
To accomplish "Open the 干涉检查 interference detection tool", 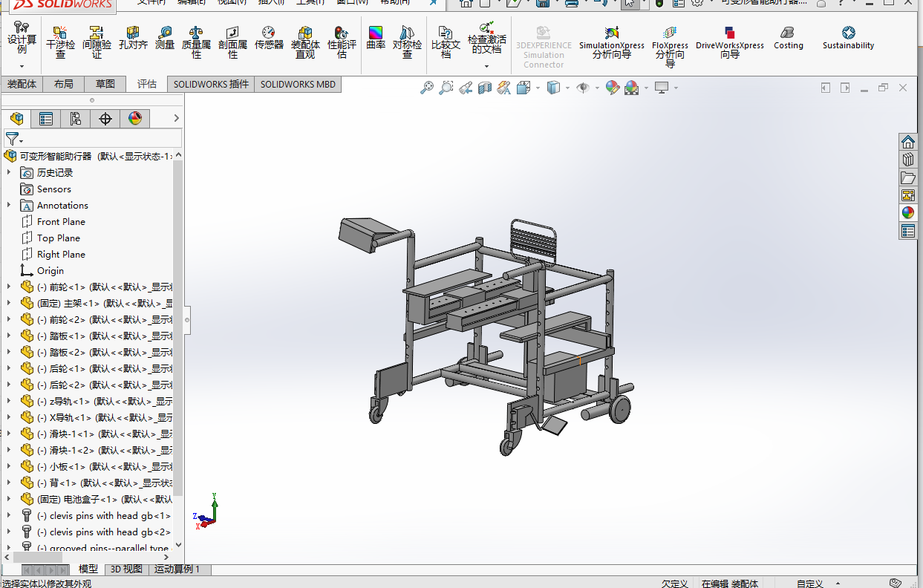I will (x=60, y=42).
